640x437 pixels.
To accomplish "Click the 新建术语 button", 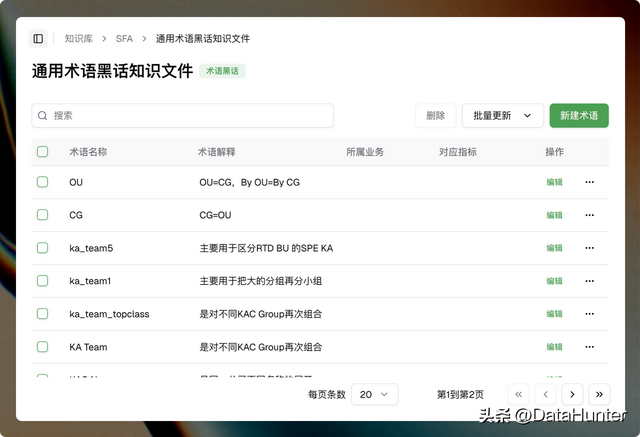I will point(579,115).
